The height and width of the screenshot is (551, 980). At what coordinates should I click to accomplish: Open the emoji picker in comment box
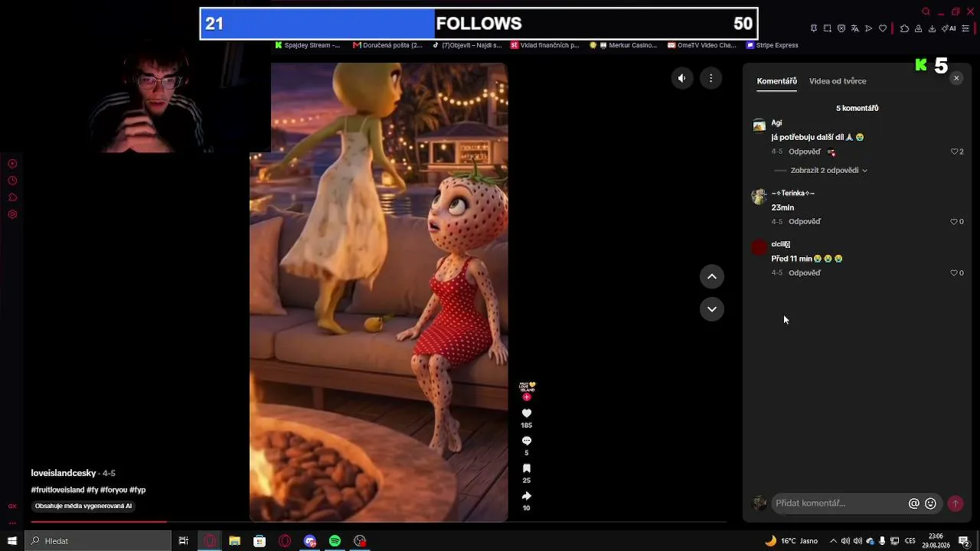(930, 504)
